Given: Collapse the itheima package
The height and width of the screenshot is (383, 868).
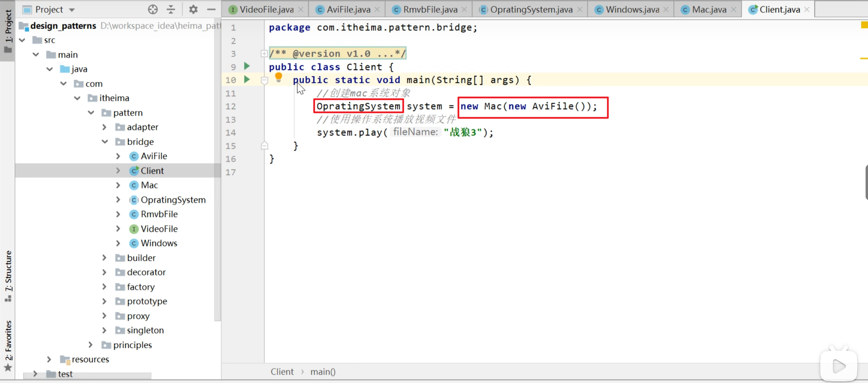Looking at the screenshot, I should [77, 98].
